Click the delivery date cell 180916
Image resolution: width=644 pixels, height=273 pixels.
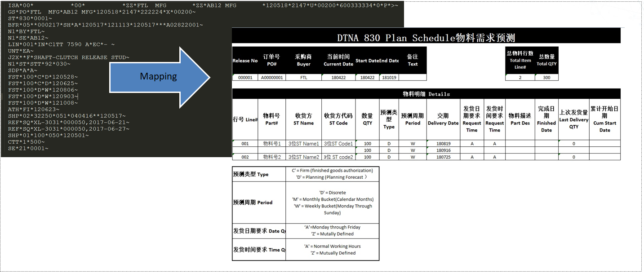(443, 150)
